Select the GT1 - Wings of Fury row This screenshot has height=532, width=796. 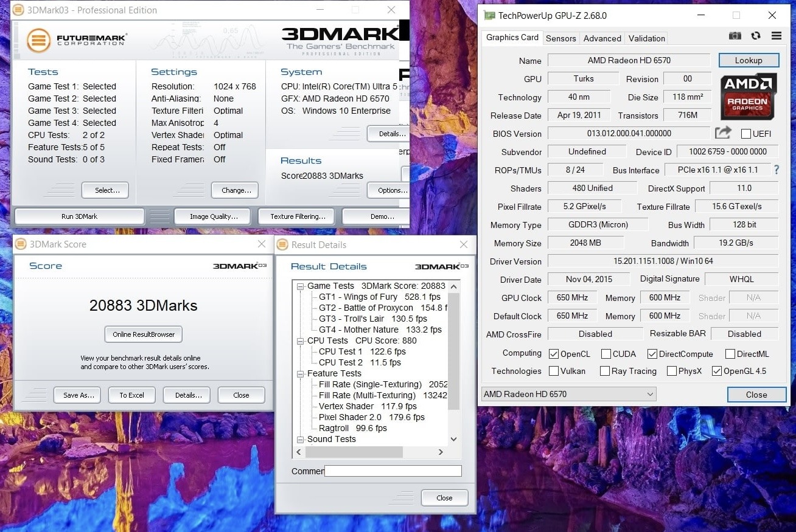tap(379, 297)
